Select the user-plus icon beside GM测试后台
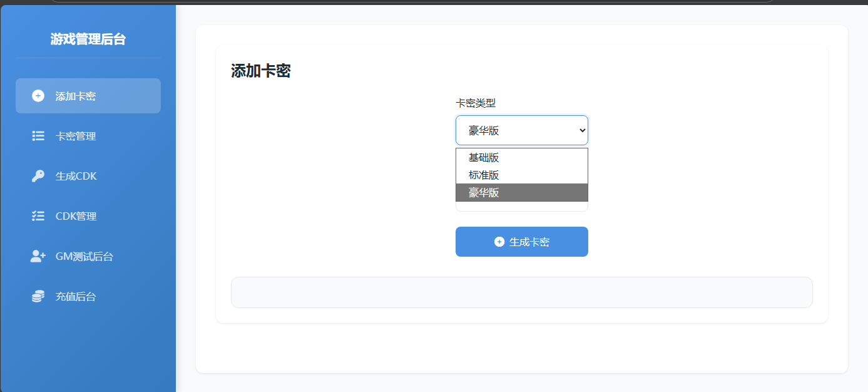Viewport: 868px width, 392px height. click(x=38, y=256)
